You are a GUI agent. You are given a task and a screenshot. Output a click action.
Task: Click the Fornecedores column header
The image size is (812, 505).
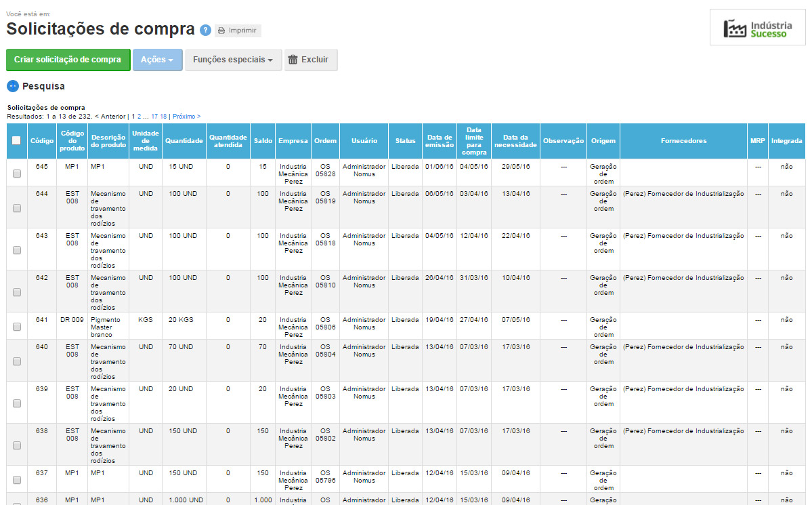click(683, 141)
